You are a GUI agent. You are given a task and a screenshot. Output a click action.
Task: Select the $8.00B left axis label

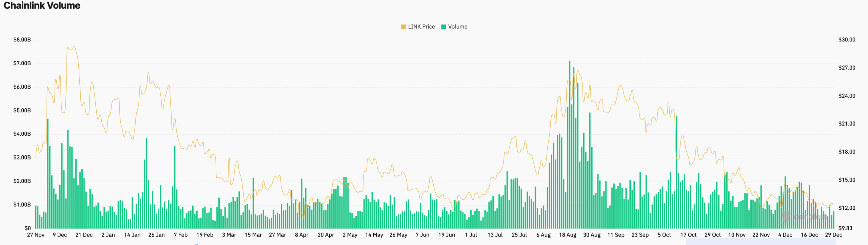click(22, 40)
